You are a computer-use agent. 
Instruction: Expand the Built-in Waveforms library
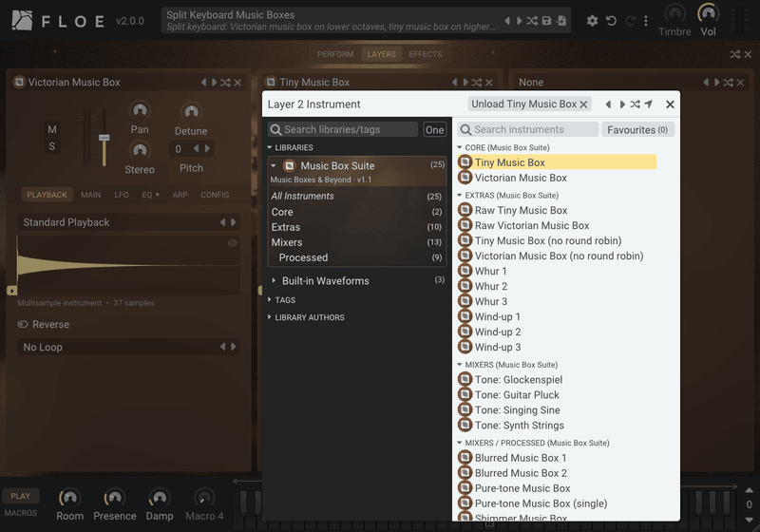[274, 280]
